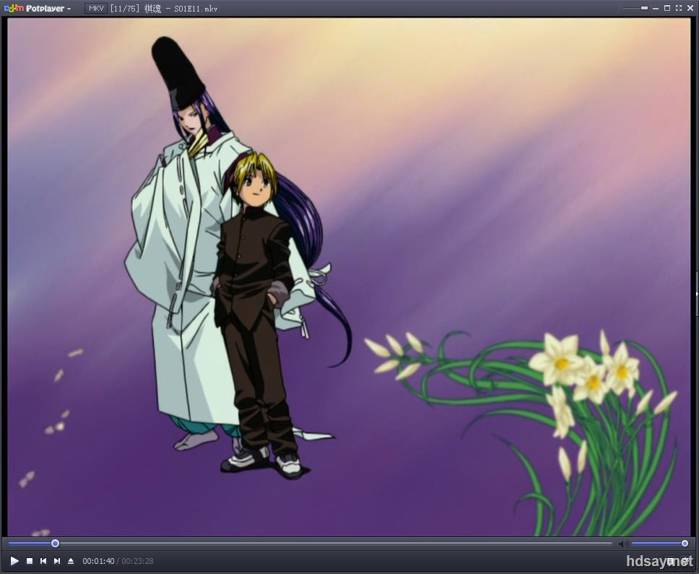Stop the video playback
The image size is (699, 574).
(29, 561)
